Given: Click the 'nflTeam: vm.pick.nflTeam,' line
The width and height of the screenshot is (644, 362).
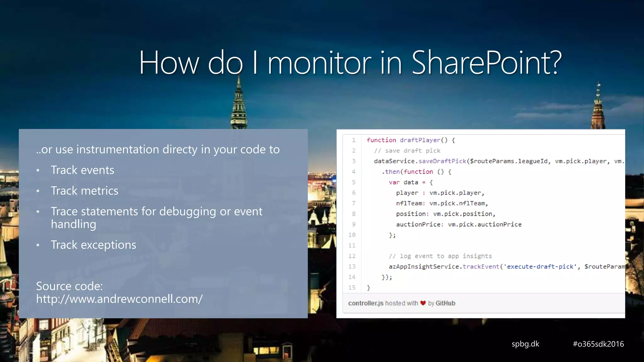Looking at the screenshot, I should [442, 203].
